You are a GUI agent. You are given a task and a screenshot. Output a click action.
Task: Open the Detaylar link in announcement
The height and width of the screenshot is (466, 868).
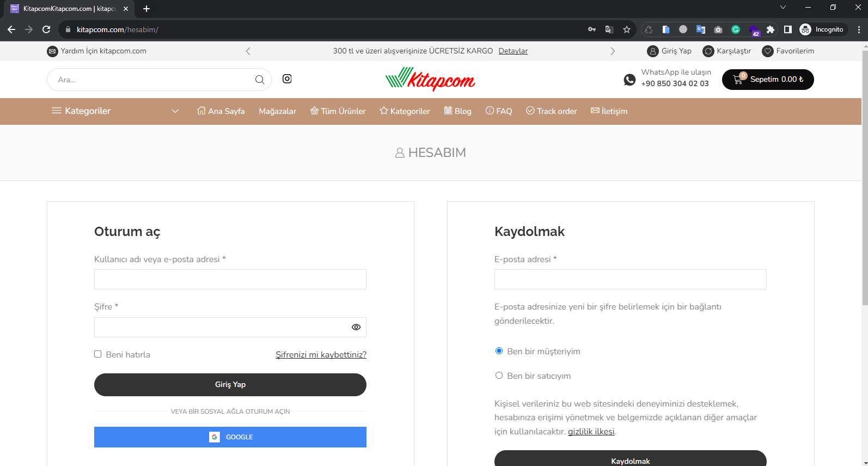(513, 51)
